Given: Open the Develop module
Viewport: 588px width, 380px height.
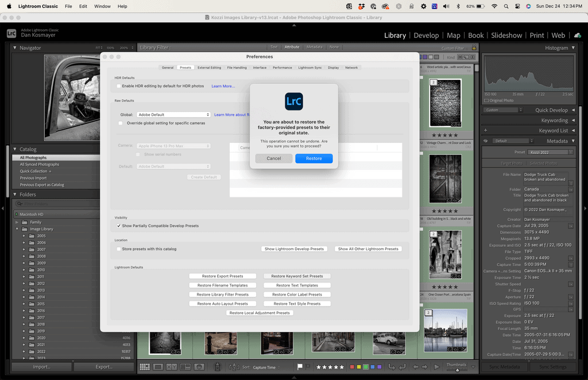Looking at the screenshot, I should pos(426,35).
